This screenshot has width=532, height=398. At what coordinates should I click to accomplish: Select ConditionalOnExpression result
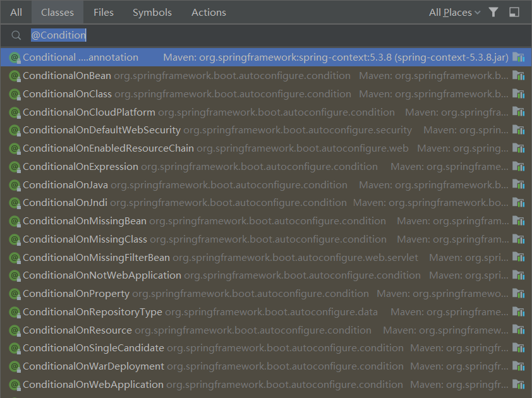pyautogui.click(x=266, y=167)
